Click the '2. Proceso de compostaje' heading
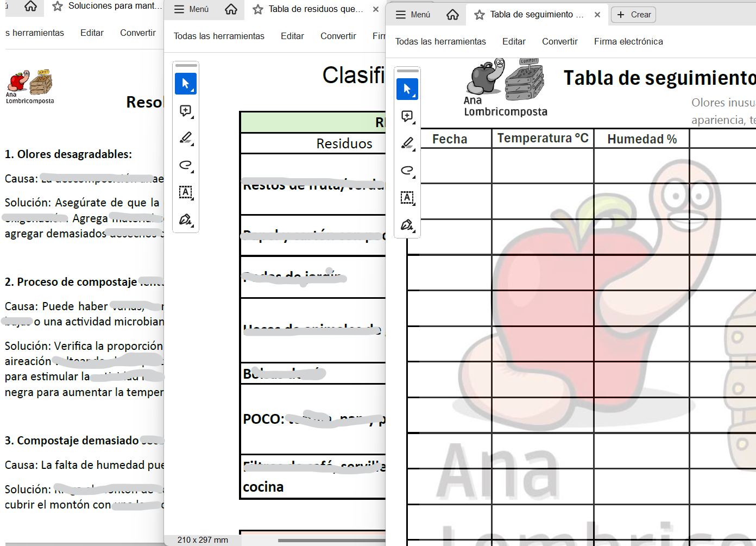Image resolution: width=756 pixels, height=546 pixels. tap(71, 282)
